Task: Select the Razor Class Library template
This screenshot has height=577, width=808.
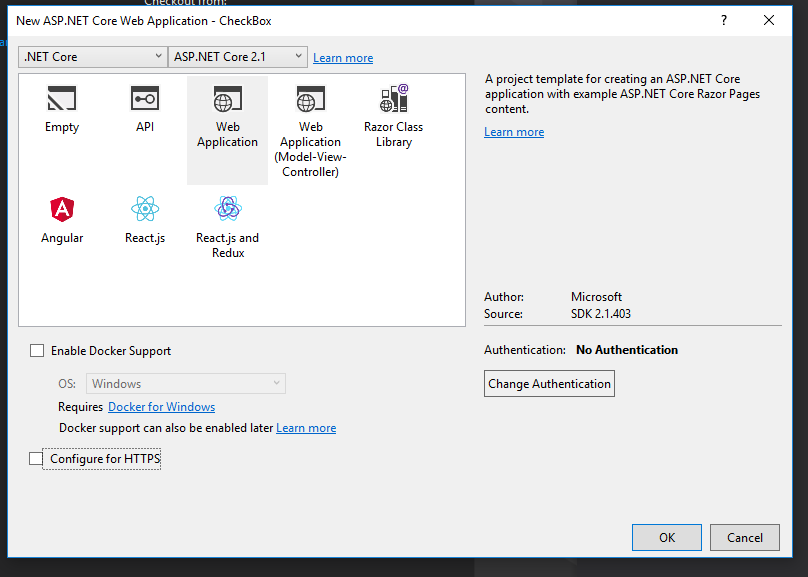Action: tap(393, 116)
